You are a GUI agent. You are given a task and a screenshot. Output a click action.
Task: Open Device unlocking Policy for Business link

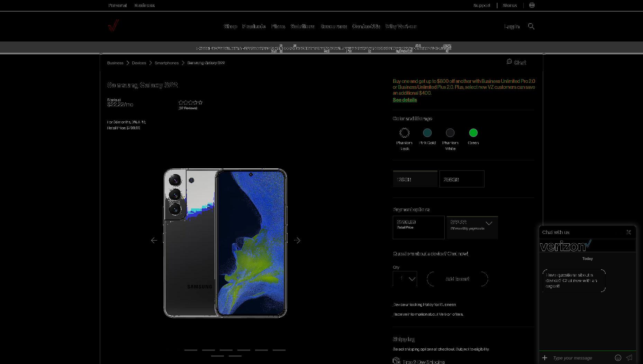click(424, 305)
